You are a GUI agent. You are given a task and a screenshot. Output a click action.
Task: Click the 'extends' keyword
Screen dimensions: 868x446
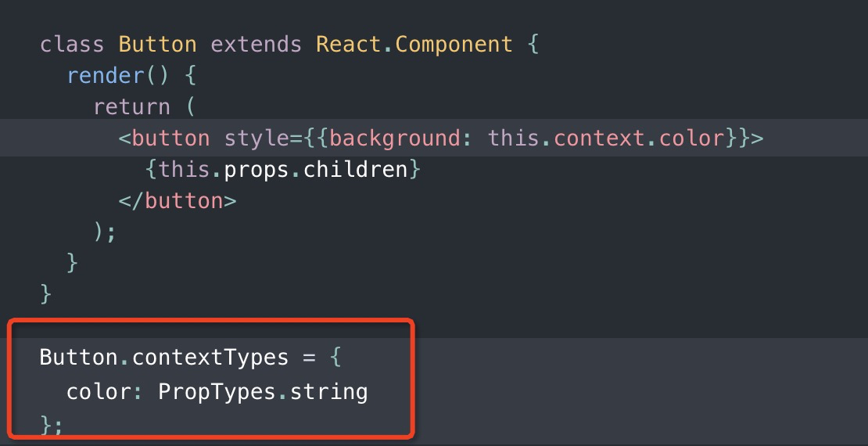(x=256, y=44)
